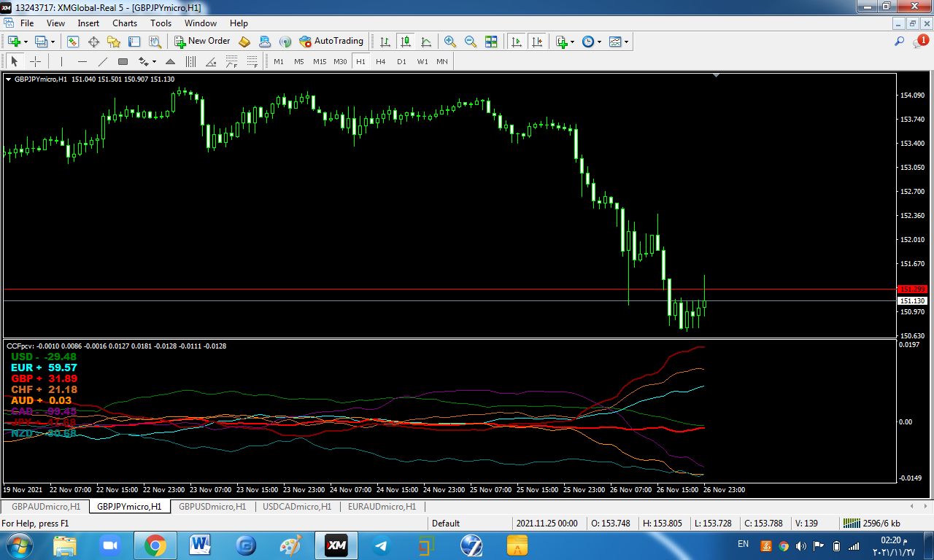The width and height of the screenshot is (934, 560).
Task: Open Telegram from the Windows taskbar
Action: click(380, 545)
